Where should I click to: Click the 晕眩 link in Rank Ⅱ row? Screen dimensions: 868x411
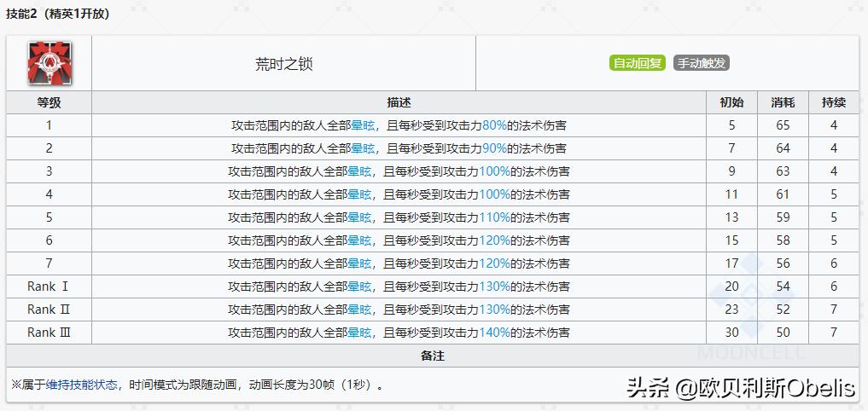(360, 310)
